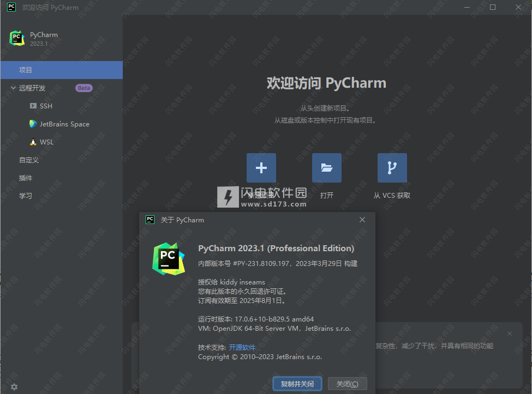Open the settings gear in the sidebar
The height and width of the screenshot is (394, 532).
14,386
